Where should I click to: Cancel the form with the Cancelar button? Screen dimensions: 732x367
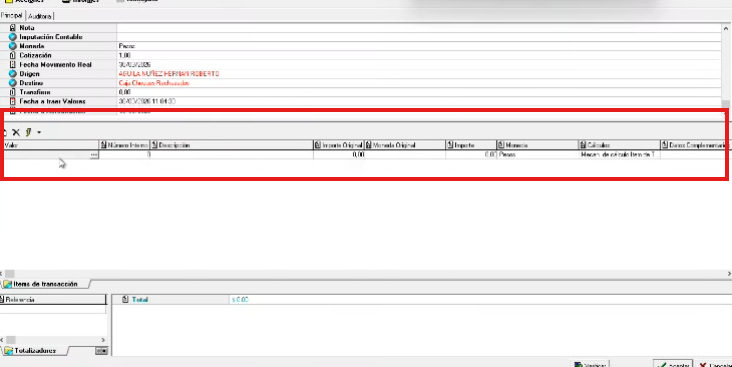click(714, 364)
